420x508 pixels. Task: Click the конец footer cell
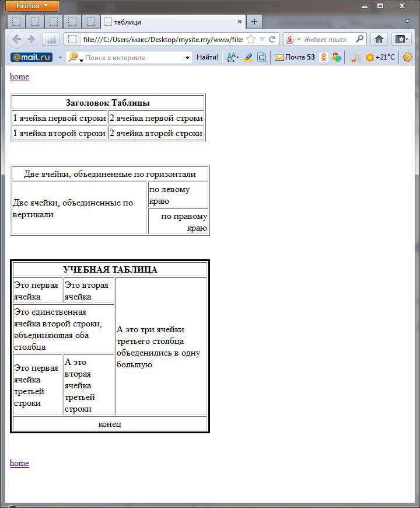(x=110, y=423)
